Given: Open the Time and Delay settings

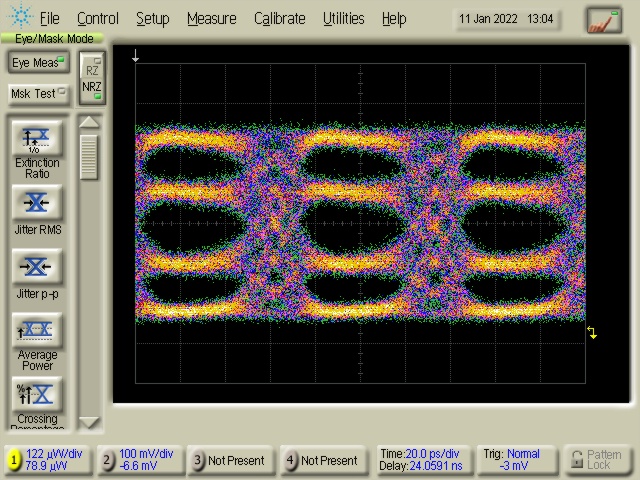Looking at the screenshot, I should coord(421,460).
